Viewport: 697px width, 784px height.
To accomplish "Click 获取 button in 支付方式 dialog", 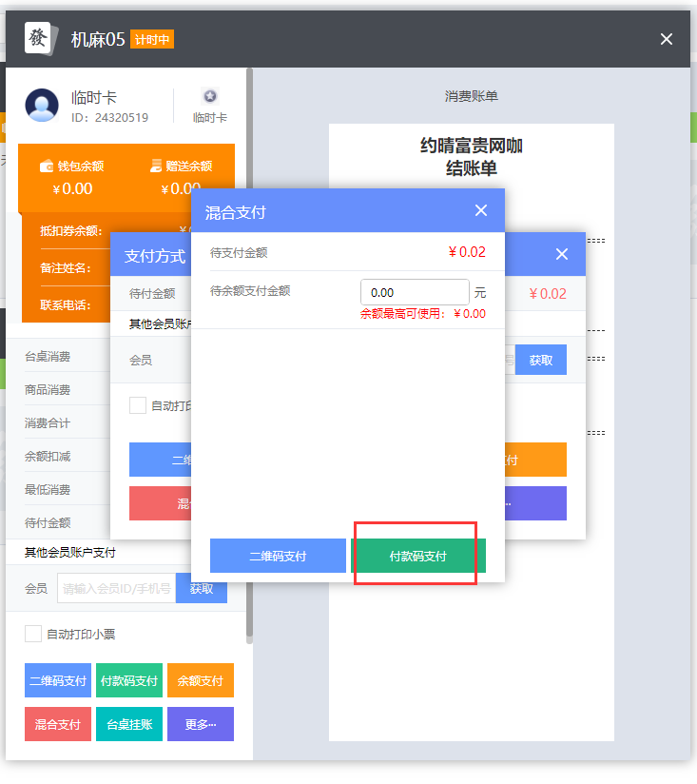I will pos(541,360).
